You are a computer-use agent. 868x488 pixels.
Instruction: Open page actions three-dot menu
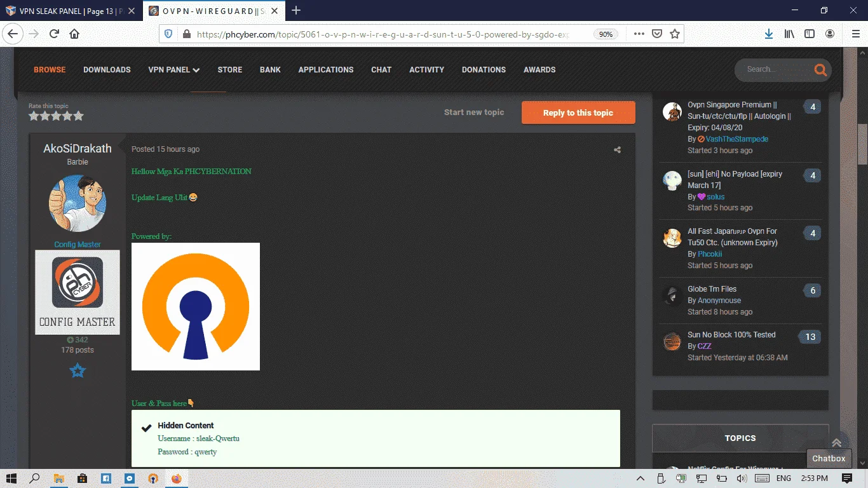pyautogui.click(x=639, y=34)
